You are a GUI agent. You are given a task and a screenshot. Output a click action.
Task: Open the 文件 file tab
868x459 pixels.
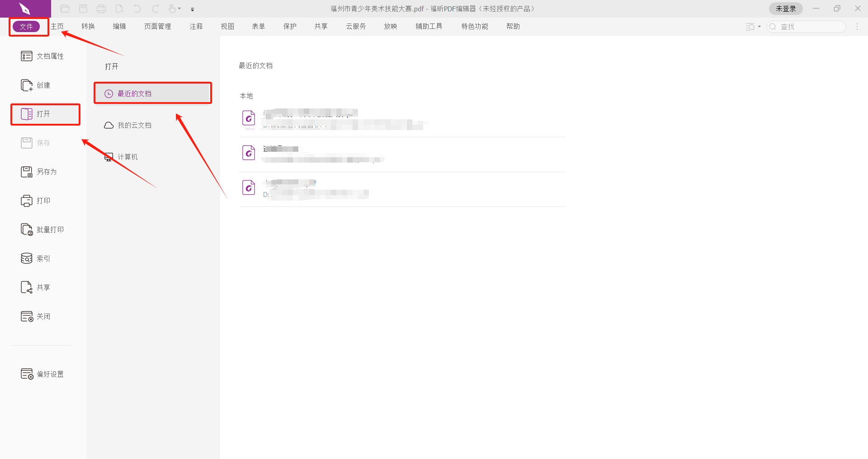click(x=26, y=27)
